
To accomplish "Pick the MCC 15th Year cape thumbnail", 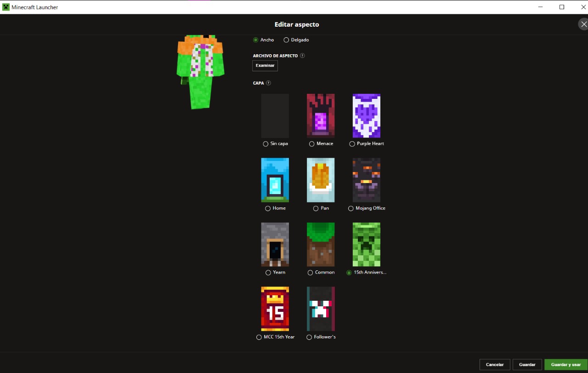I will (x=275, y=309).
